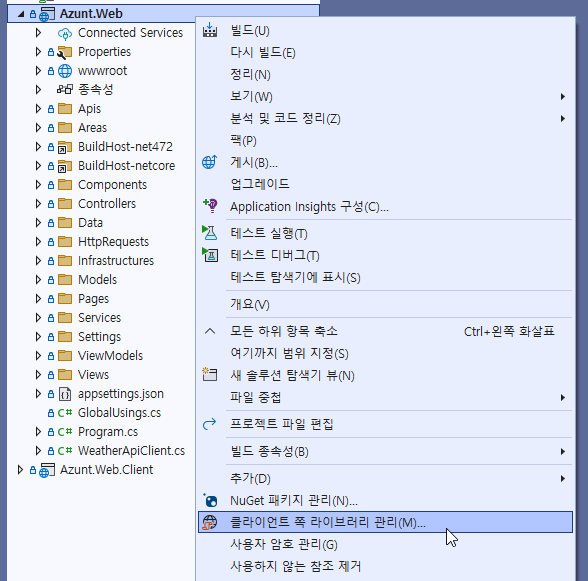Click the 종속성 dependencies icon

(x=65, y=89)
